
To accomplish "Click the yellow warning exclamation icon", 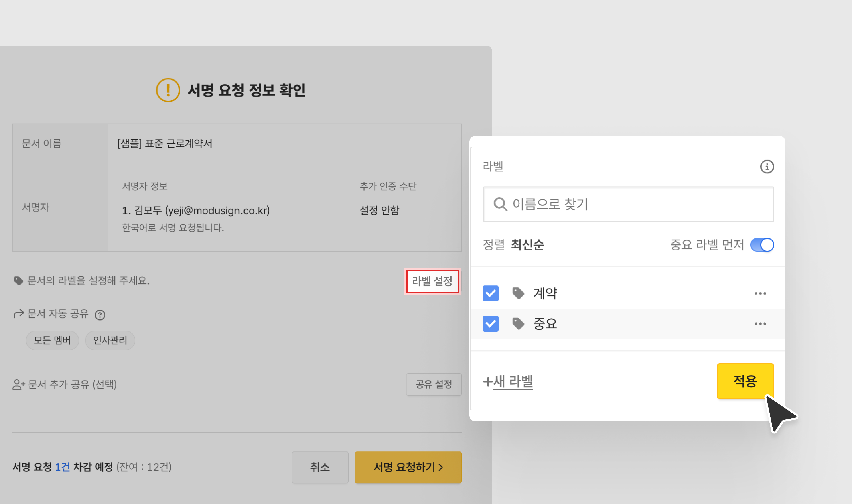I will click(168, 90).
